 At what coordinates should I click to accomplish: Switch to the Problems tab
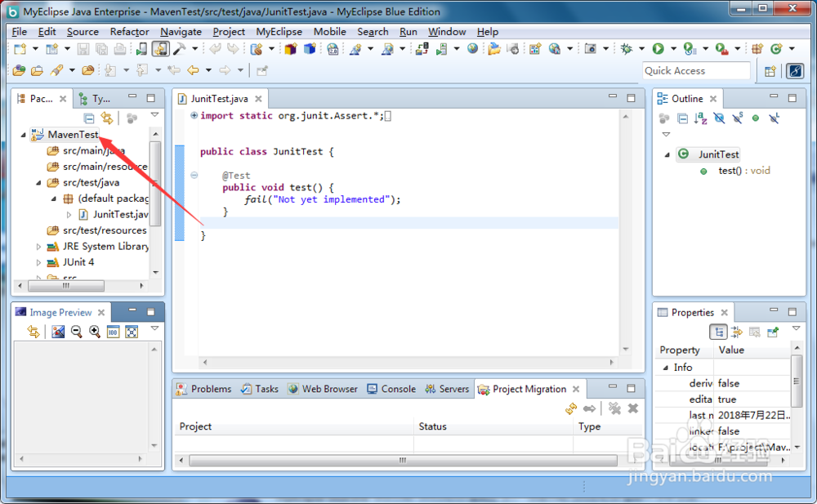203,389
